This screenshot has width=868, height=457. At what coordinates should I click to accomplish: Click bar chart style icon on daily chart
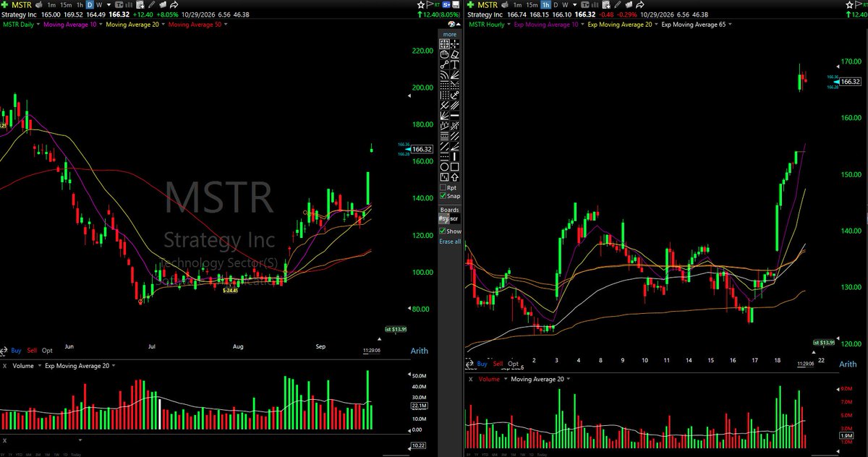pyautogui.click(x=129, y=5)
